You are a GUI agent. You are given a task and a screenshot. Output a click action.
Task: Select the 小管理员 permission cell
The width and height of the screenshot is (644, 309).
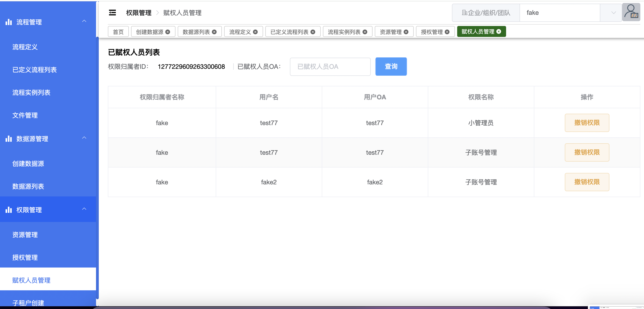point(481,123)
